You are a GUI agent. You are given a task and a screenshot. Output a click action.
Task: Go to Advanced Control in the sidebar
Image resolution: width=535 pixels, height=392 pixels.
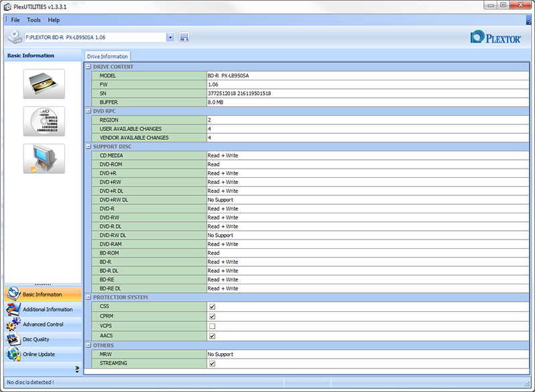[43, 324]
